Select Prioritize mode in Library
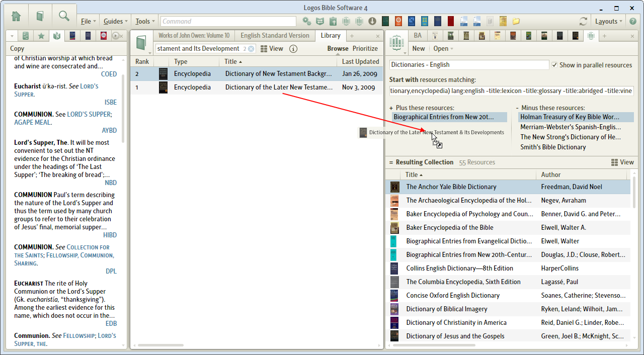This screenshot has width=644, height=355. point(365,48)
